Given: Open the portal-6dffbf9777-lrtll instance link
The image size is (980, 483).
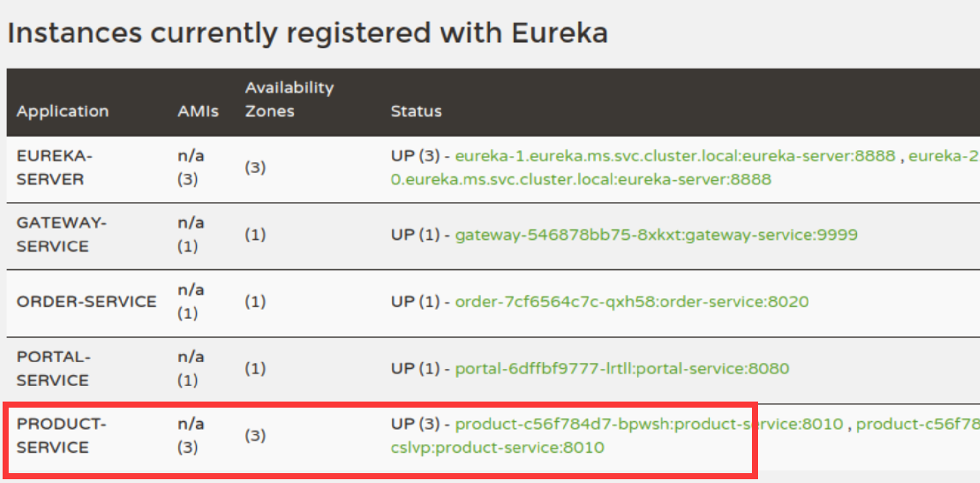Looking at the screenshot, I should click(622, 369).
